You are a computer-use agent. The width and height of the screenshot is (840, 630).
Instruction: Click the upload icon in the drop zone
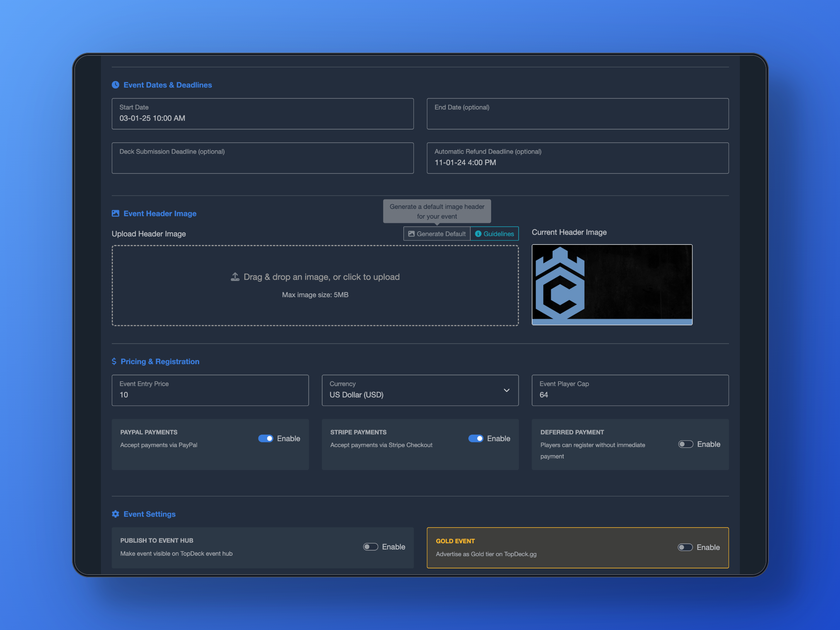point(235,277)
